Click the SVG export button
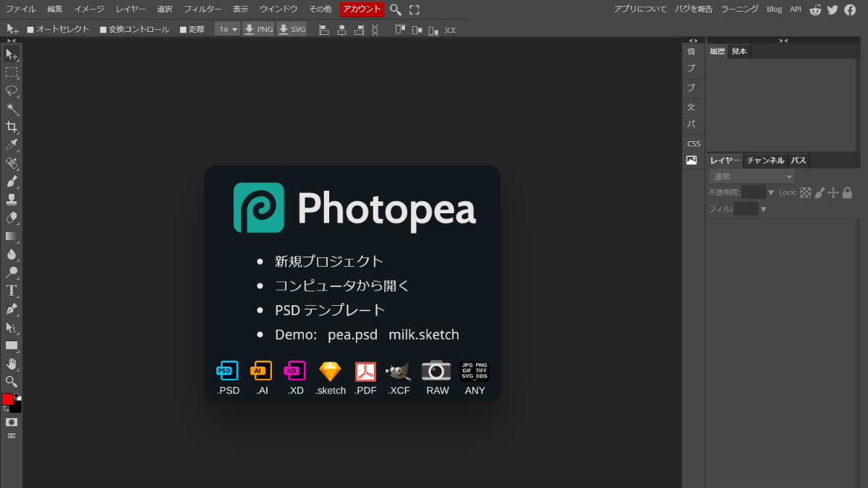Screen dimensions: 868x488 tap(292, 30)
